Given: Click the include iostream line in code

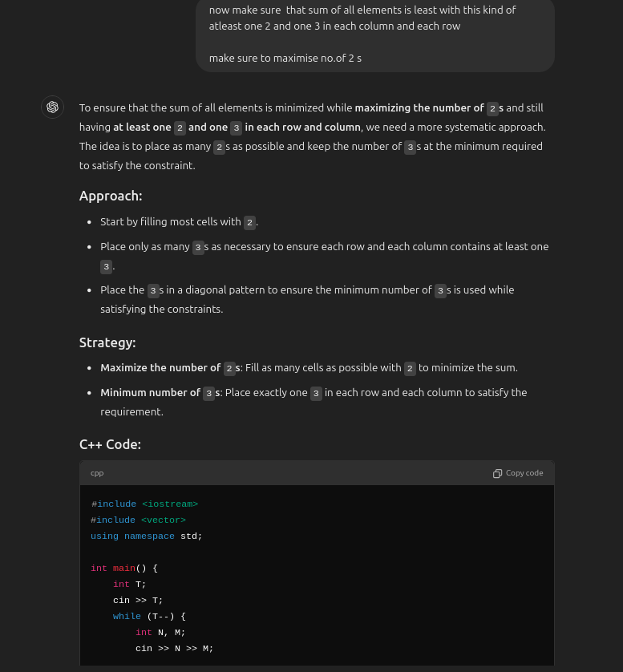Looking at the screenshot, I should [x=144, y=504].
